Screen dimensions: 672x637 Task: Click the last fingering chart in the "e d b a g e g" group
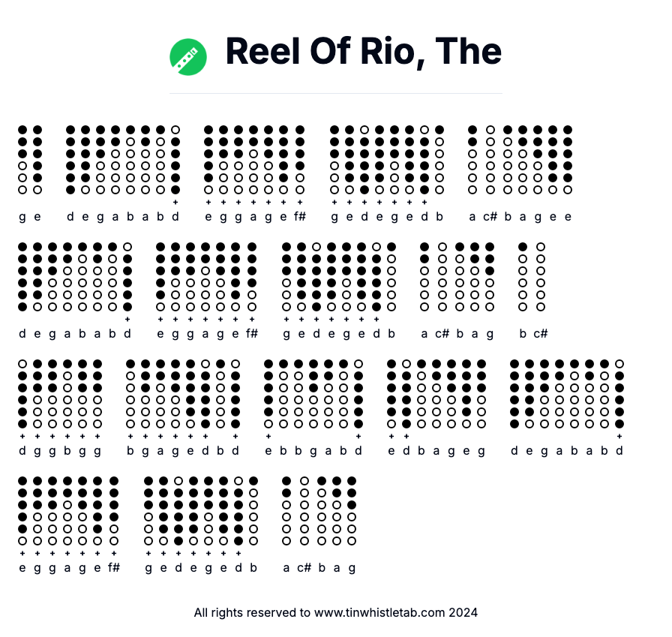[481, 394]
